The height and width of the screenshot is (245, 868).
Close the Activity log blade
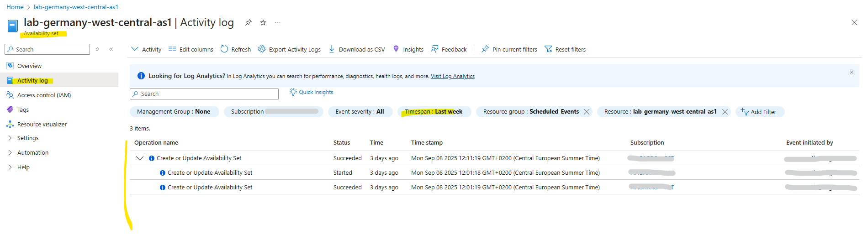click(854, 22)
